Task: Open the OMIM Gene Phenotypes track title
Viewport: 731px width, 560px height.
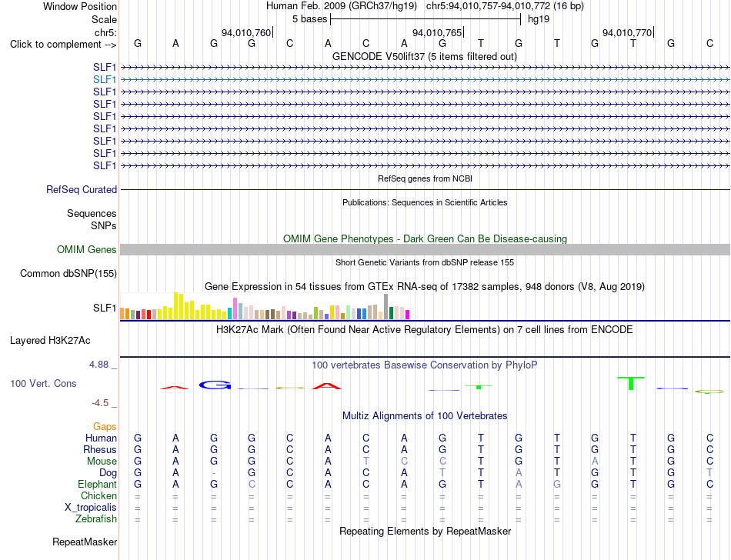Action: [x=425, y=238]
